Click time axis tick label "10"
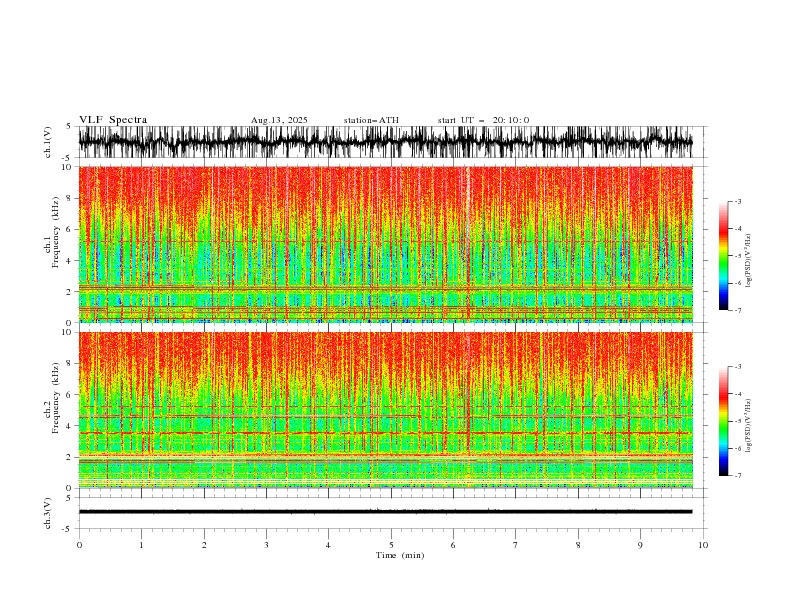792x612 pixels. [703, 545]
